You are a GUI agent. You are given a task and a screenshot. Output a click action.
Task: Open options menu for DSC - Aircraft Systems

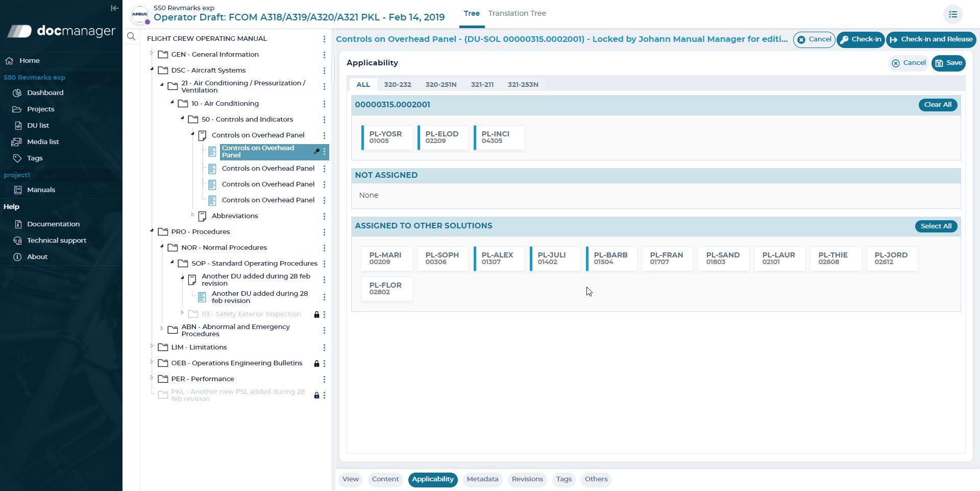(x=324, y=71)
